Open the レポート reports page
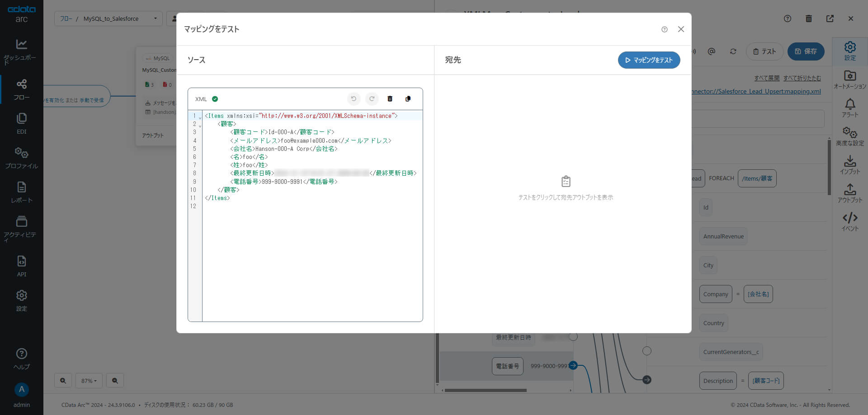This screenshot has width=868, height=415. 21,192
